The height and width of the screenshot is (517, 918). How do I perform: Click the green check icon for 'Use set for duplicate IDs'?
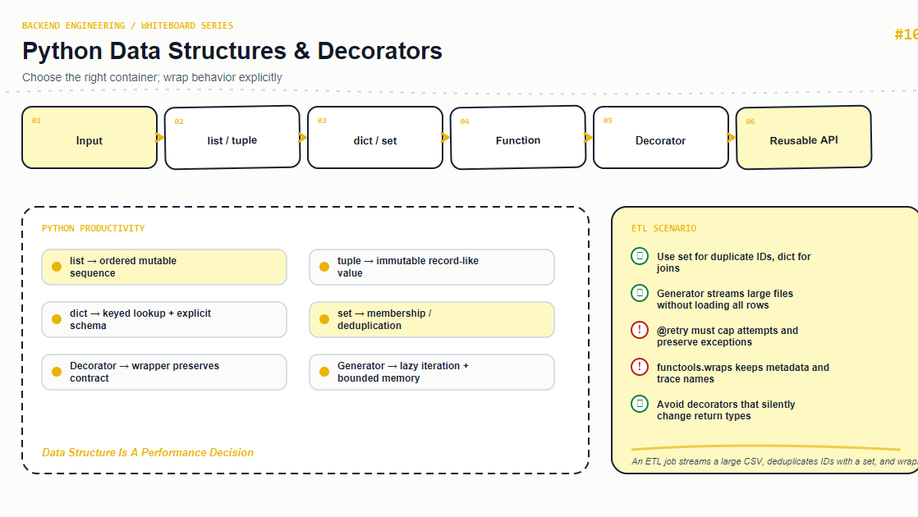click(639, 256)
